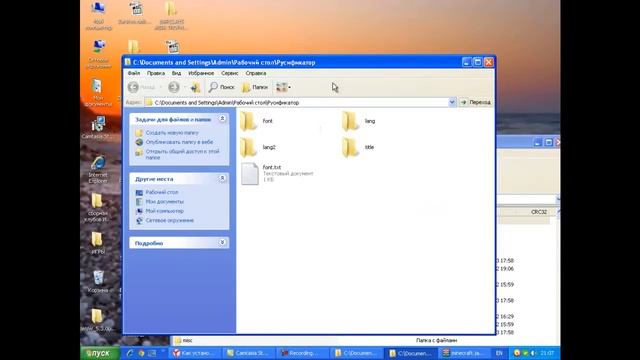Select the Camtasia Studio desktop shortcut
The height and width of the screenshot is (360, 640).
tap(98, 127)
